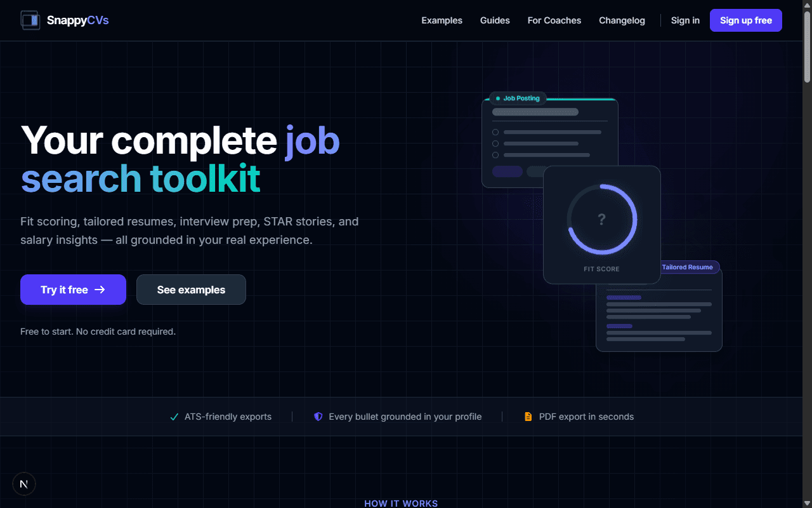Click the checkmark icon beside ATS-friendly exports

173,417
